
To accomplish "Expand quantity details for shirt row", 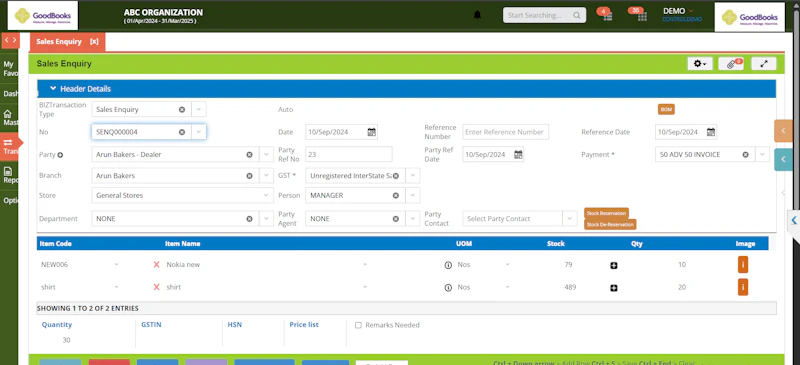I will click(x=614, y=288).
